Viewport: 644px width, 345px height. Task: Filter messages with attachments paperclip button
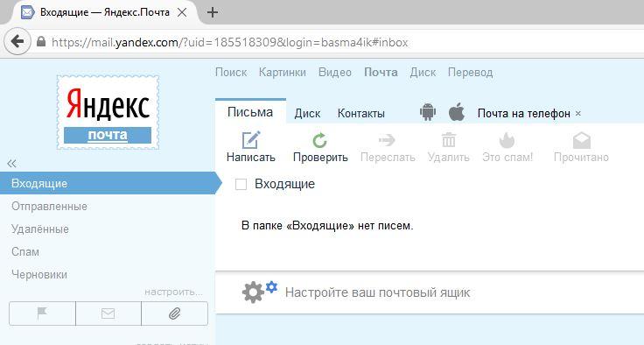[x=174, y=313]
